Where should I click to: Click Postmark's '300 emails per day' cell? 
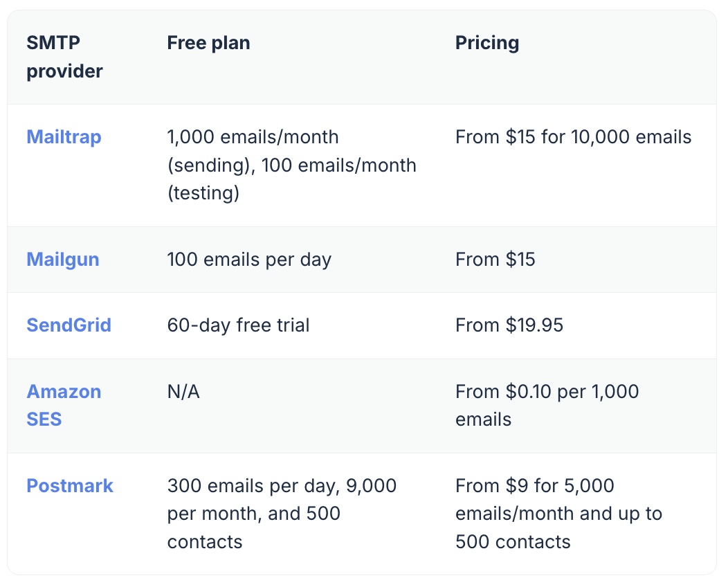point(282,514)
